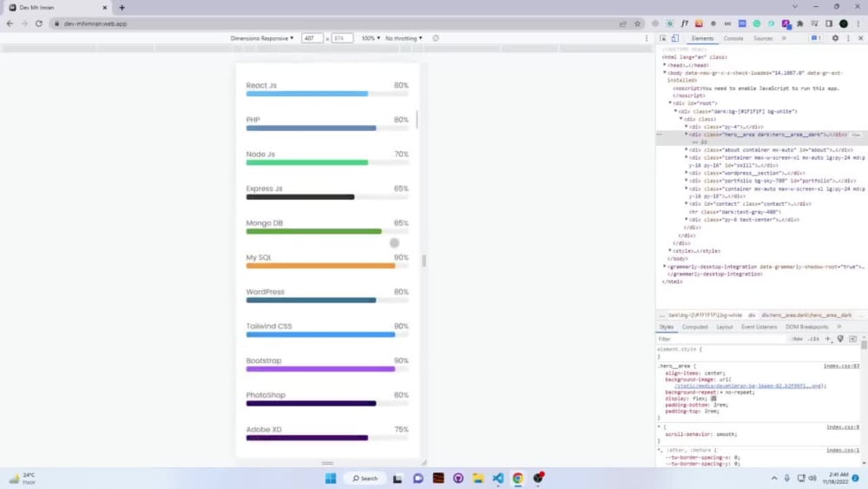Reload the page

(x=39, y=23)
